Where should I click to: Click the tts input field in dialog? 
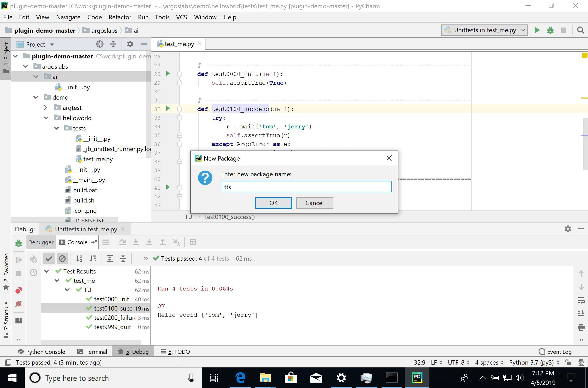tap(306, 186)
